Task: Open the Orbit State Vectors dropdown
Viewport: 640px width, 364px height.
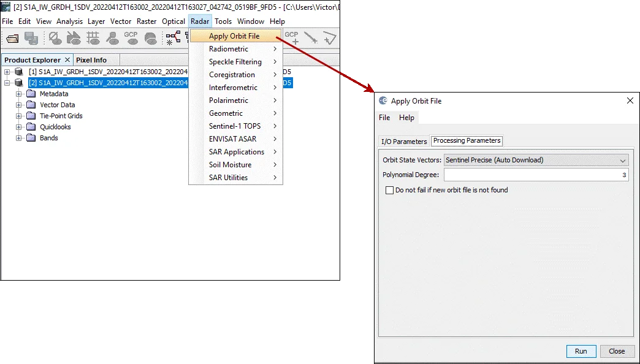Action: point(624,160)
